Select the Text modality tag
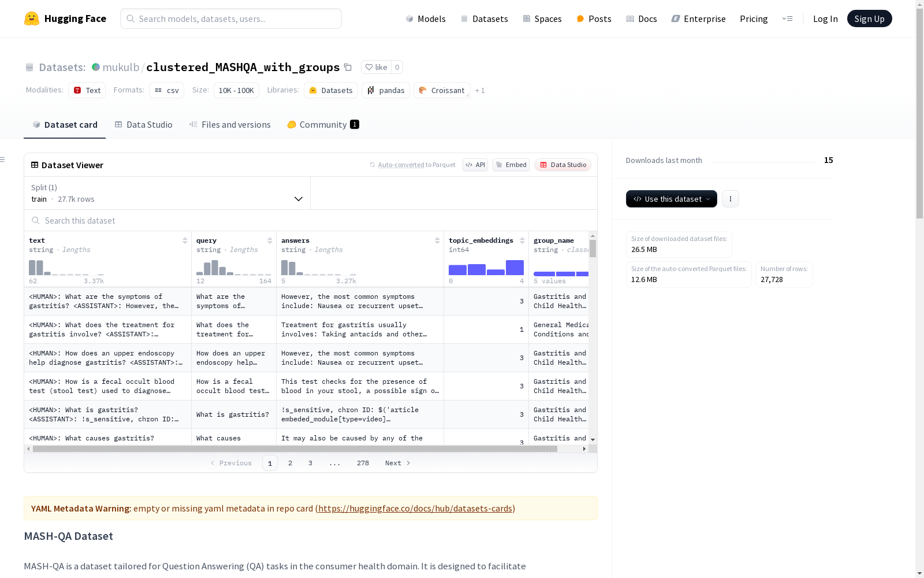This screenshot has width=924, height=578. point(87,90)
